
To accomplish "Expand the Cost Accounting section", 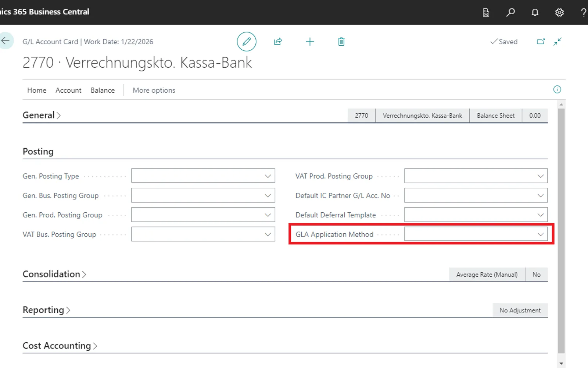I will coord(60,346).
